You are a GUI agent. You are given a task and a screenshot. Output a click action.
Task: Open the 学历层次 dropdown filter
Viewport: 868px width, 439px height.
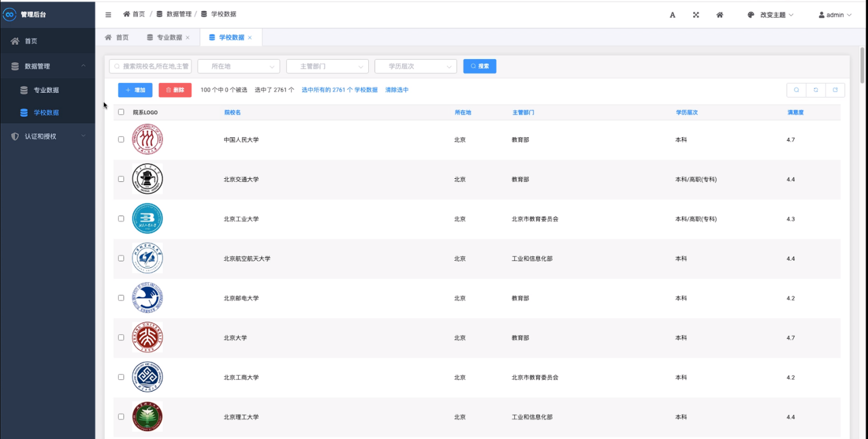point(415,66)
